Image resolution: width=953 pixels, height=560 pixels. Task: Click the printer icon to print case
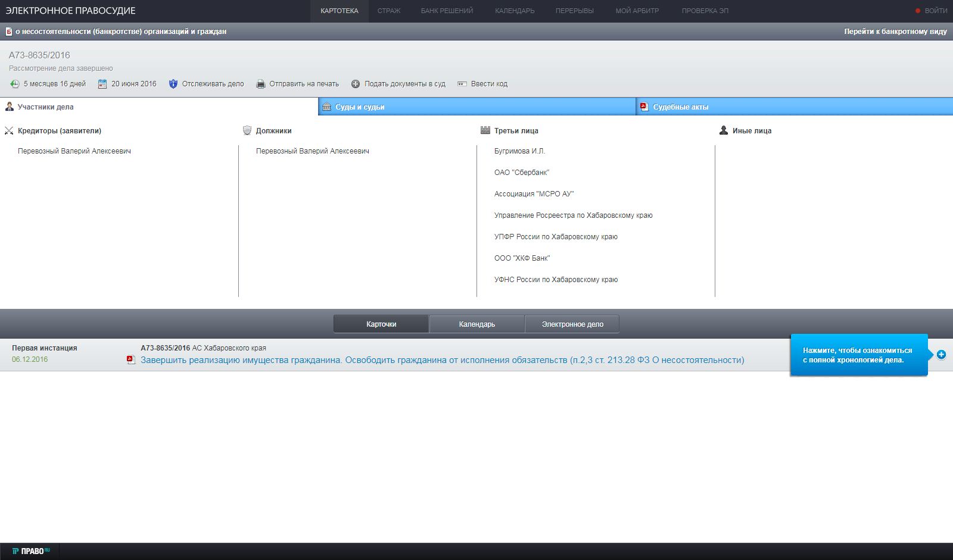(261, 84)
